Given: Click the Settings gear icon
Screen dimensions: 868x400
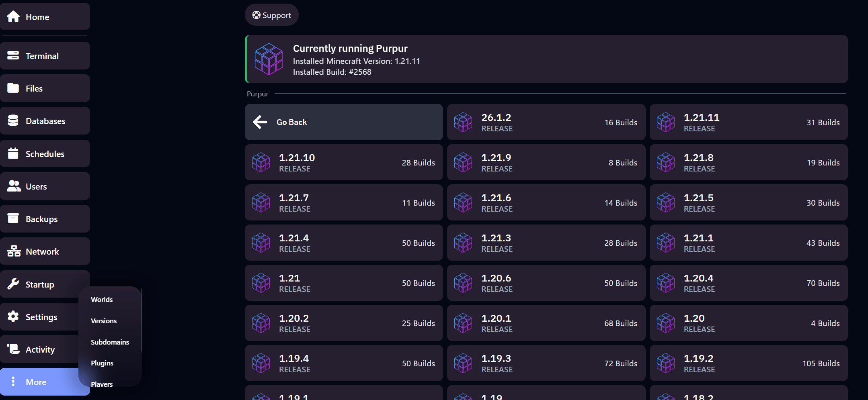Looking at the screenshot, I should (x=13, y=316).
